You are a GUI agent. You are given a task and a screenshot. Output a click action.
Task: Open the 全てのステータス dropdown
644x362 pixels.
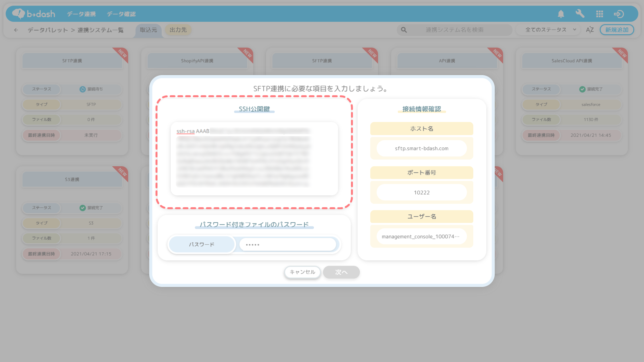click(x=548, y=30)
